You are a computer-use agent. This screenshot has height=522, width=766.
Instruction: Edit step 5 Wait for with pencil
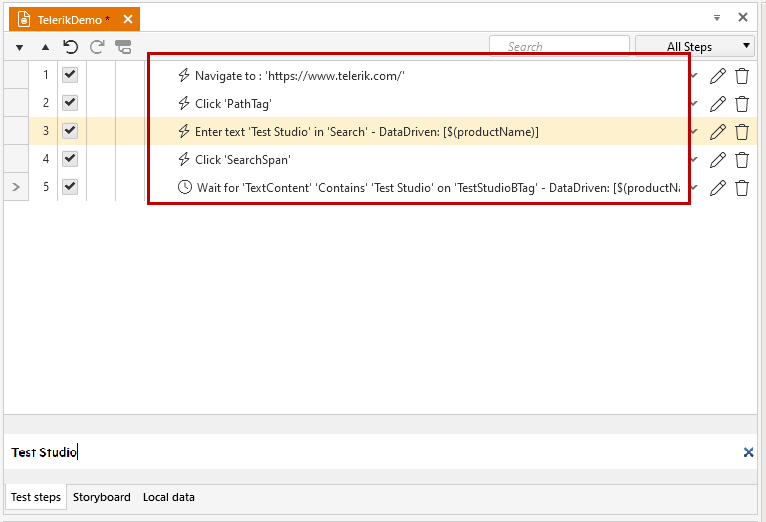pyautogui.click(x=718, y=188)
